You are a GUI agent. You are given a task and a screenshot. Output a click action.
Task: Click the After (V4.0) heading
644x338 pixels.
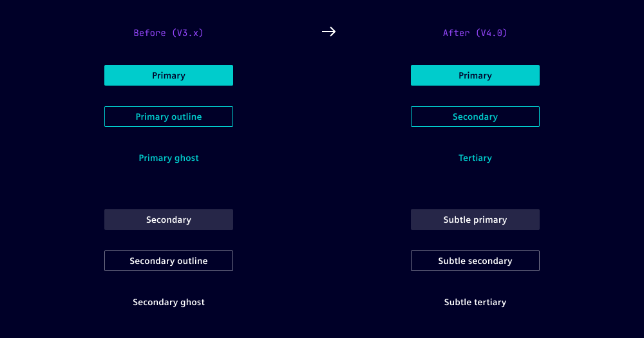click(x=475, y=33)
